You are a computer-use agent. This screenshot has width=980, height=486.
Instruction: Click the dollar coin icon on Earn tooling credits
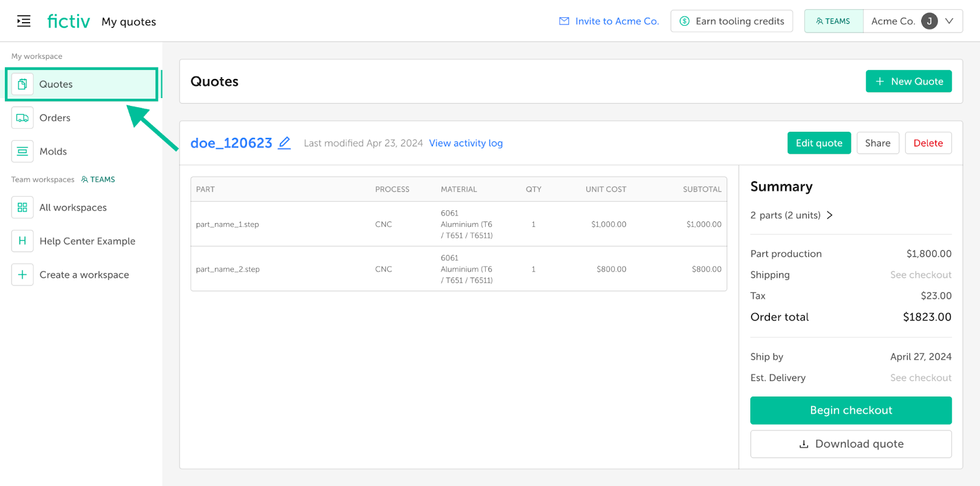(685, 21)
